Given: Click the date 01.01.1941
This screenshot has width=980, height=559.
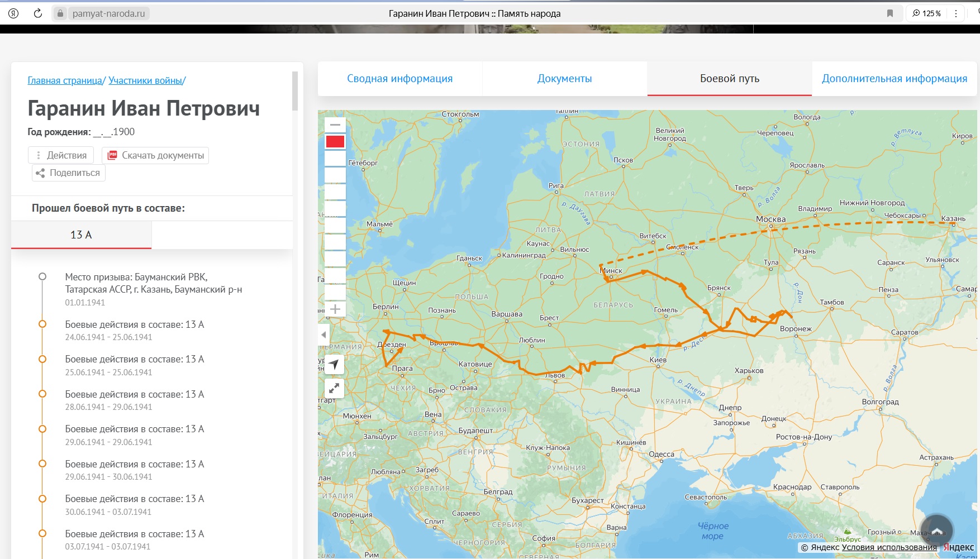Looking at the screenshot, I should (85, 303).
